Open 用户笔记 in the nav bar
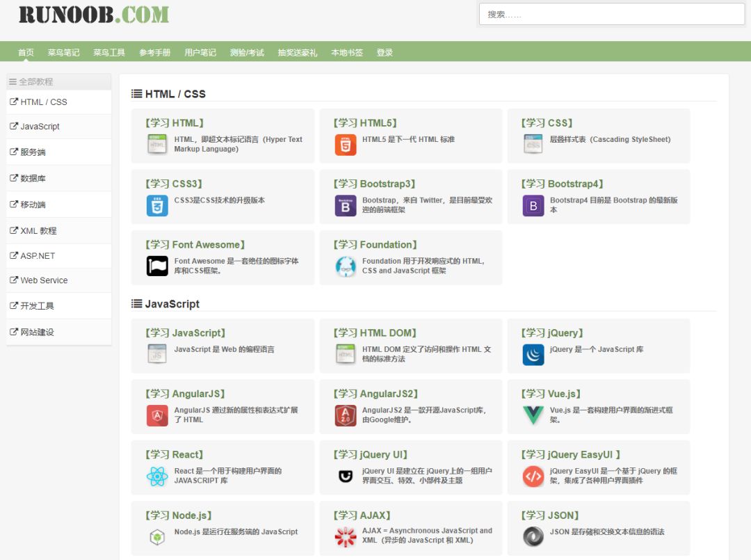The width and height of the screenshot is (751, 560). tap(200, 53)
